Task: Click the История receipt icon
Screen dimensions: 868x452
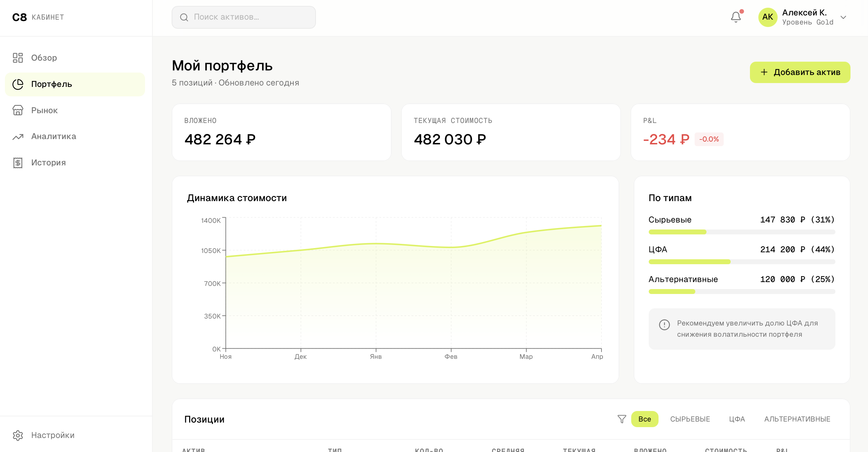Action: 18,163
